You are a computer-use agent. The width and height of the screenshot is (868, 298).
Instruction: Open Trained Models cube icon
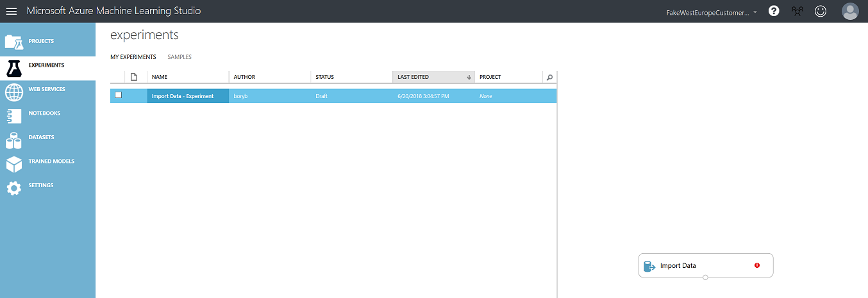[x=14, y=165]
